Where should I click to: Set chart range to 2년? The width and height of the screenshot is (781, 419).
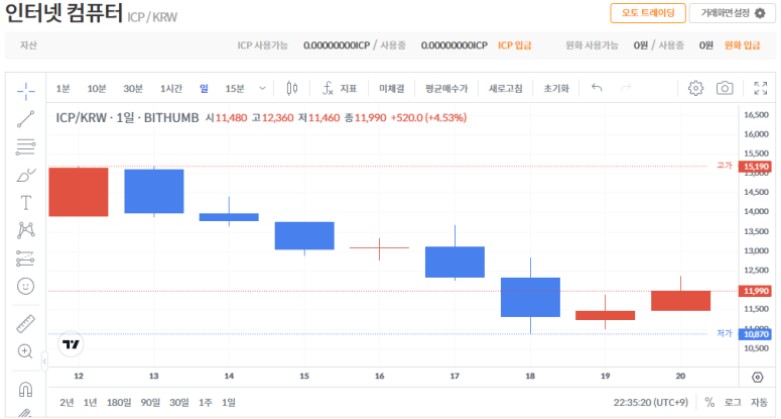point(67,403)
